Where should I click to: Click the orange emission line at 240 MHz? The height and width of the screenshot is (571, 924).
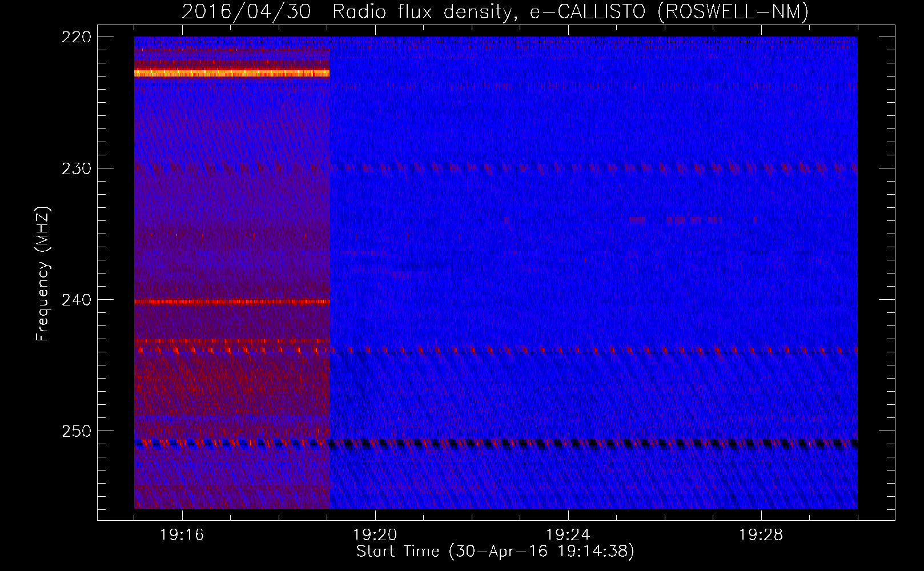[x=232, y=301]
